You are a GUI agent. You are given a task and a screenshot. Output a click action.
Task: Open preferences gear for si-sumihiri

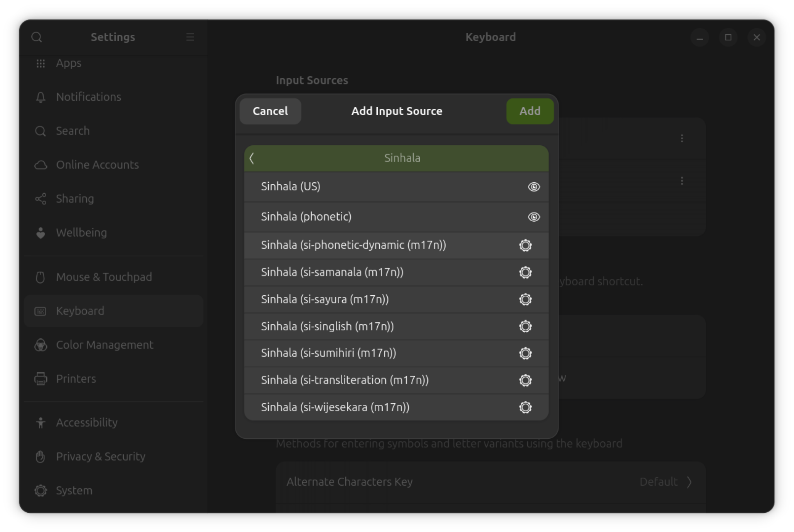pyautogui.click(x=525, y=353)
